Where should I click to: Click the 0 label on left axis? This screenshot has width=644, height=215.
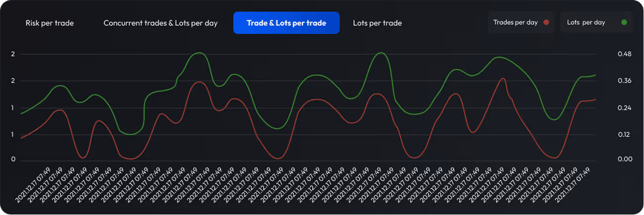click(x=13, y=159)
